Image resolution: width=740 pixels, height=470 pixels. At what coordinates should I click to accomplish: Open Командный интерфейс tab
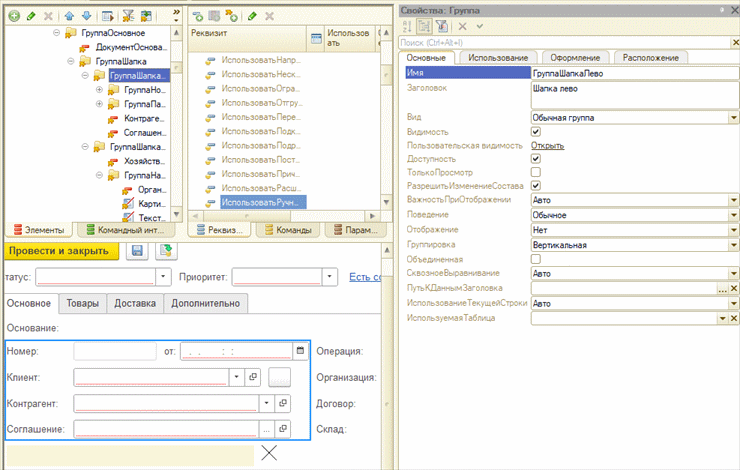point(126,230)
